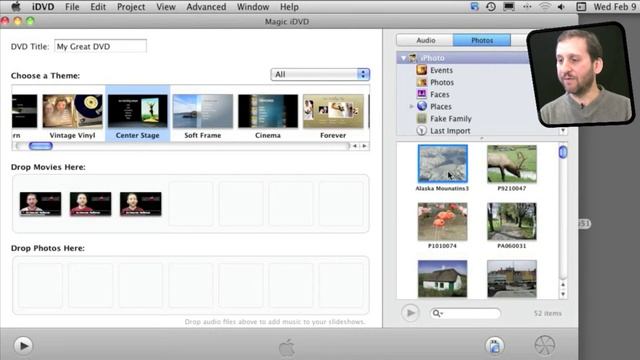This screenshot has height=360, width=640.
Task: Select the P1010074 flamingo photo
Action: (442, 222)
